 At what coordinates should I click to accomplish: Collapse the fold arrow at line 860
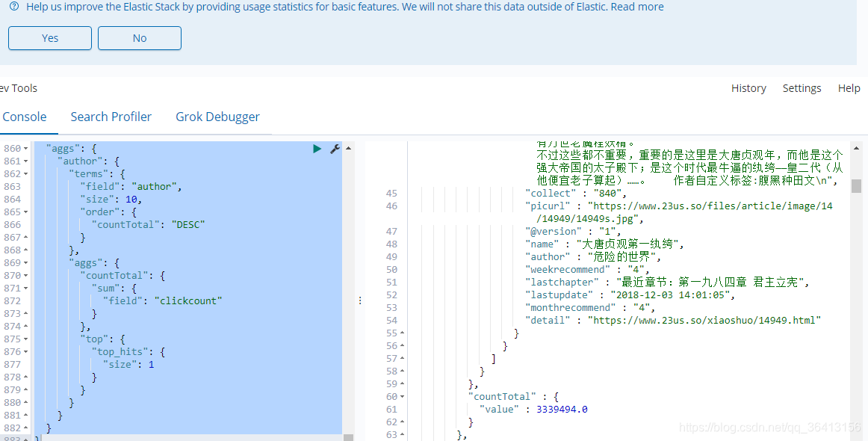click(x=26, y=149)
